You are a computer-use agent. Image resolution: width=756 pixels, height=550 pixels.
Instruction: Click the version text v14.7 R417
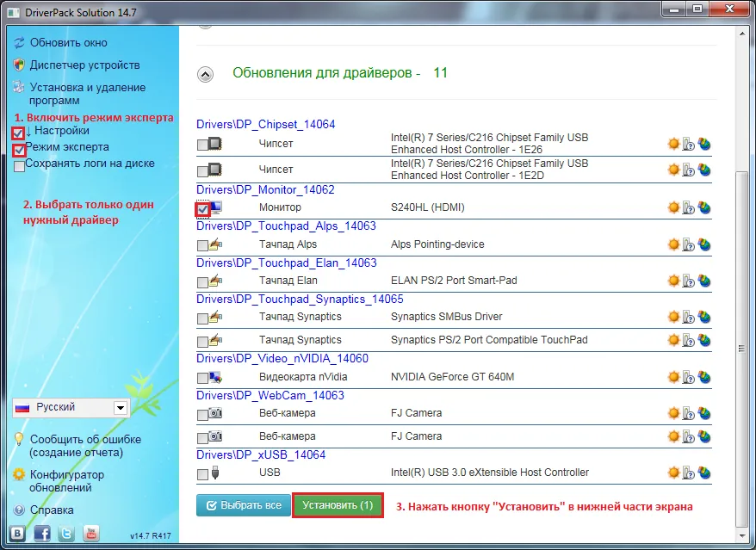pyautogui.click(x=151, y=535)
